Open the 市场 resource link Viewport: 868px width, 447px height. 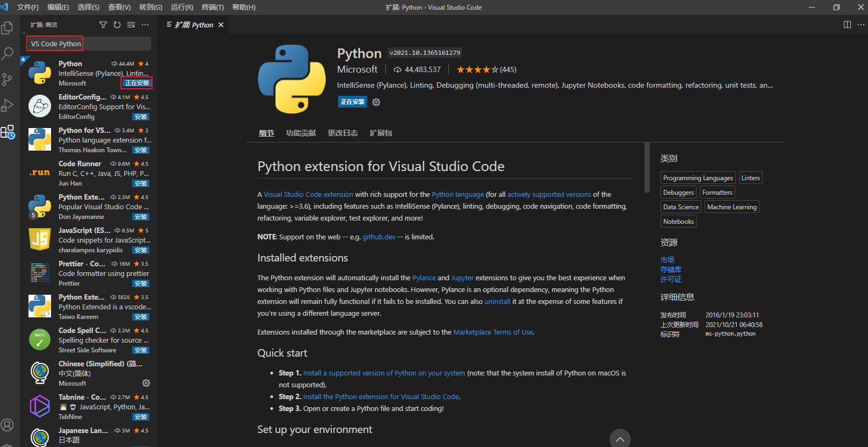click(668, 260)
